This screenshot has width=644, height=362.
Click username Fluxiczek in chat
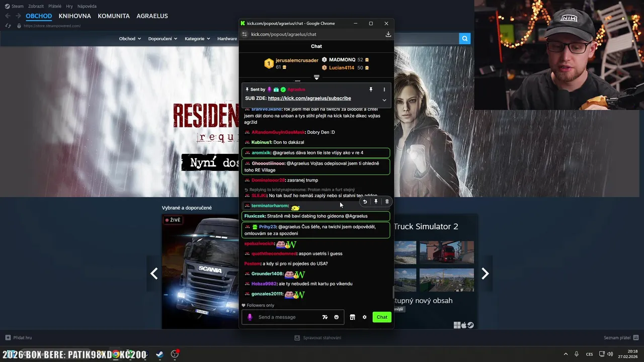click(x=255, y=216)
